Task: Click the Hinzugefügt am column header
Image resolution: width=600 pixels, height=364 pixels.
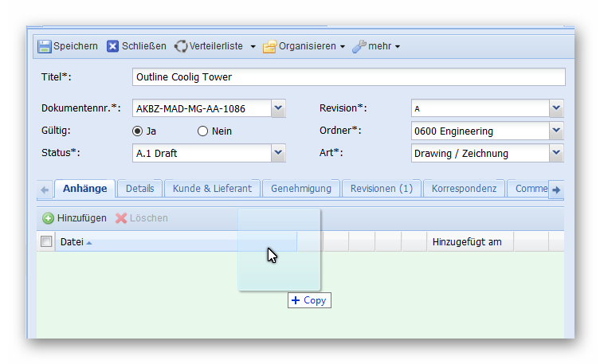Action: (467, 241)
